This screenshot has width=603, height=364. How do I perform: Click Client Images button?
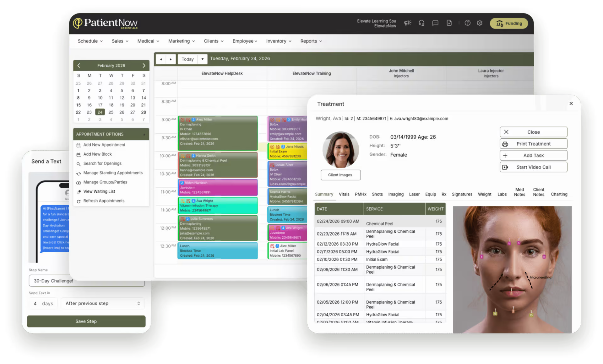pos(340,175)
